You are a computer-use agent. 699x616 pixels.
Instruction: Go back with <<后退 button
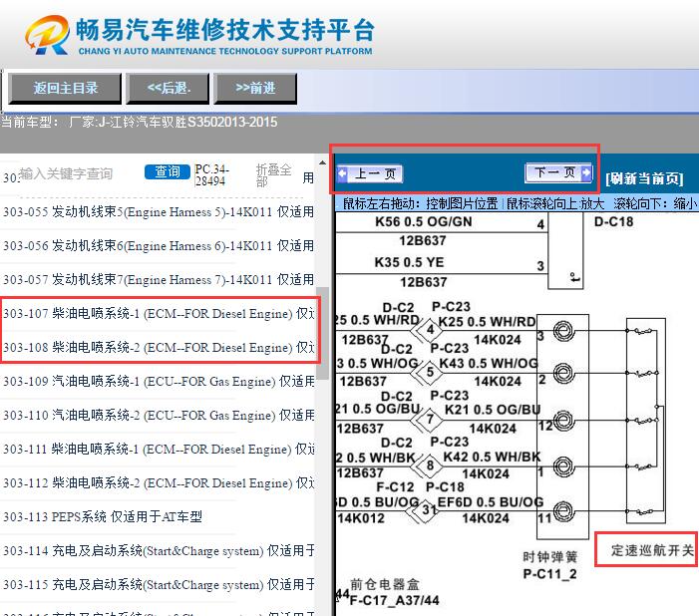tap(169, 89)
